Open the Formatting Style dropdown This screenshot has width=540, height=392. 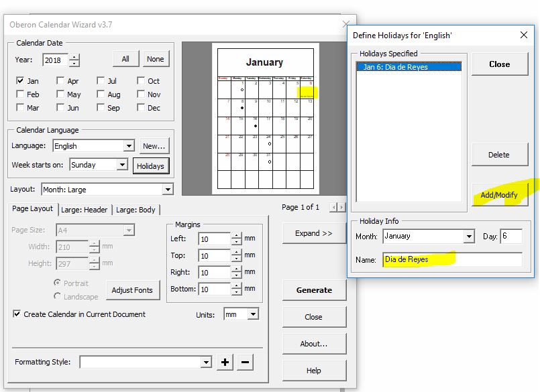coord(206,362)
